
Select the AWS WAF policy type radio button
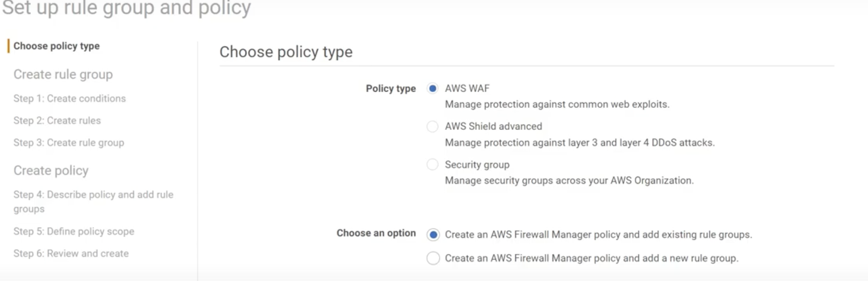433,89
